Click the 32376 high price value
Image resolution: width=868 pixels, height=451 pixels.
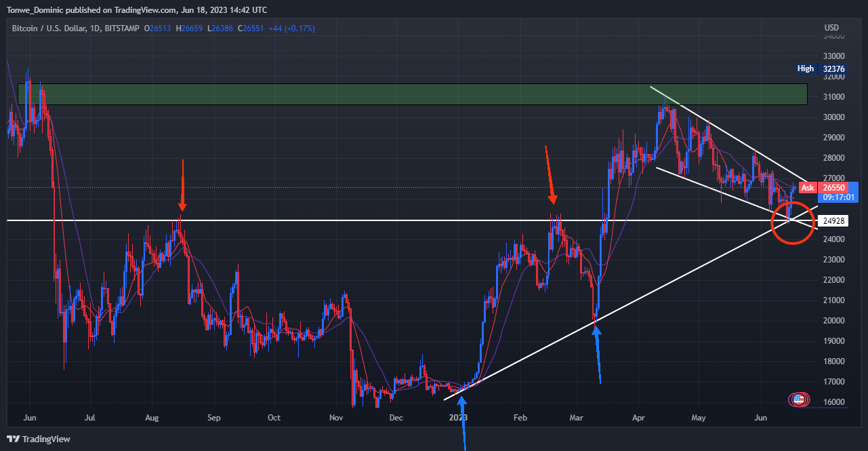833,68
